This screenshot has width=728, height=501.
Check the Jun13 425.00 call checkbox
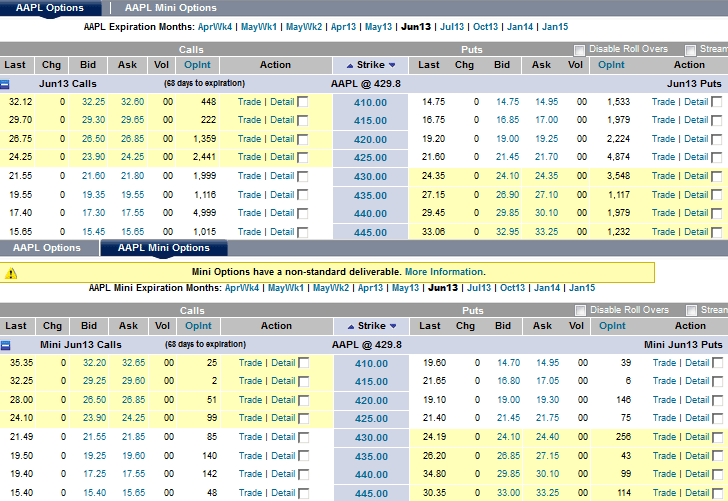click(303, 157)
